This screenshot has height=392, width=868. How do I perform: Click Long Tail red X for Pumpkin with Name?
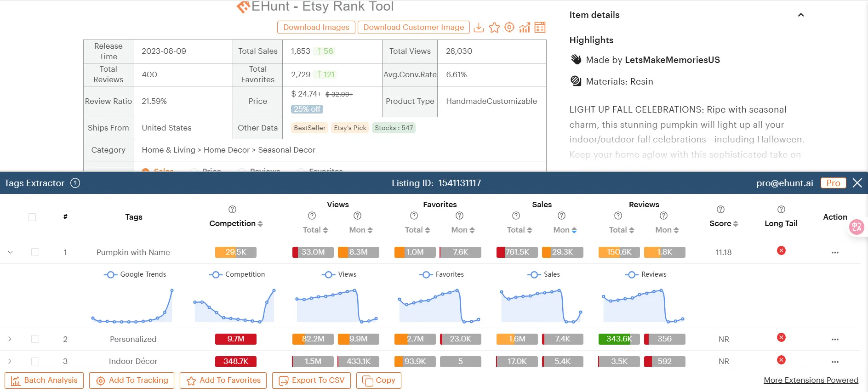781,250
